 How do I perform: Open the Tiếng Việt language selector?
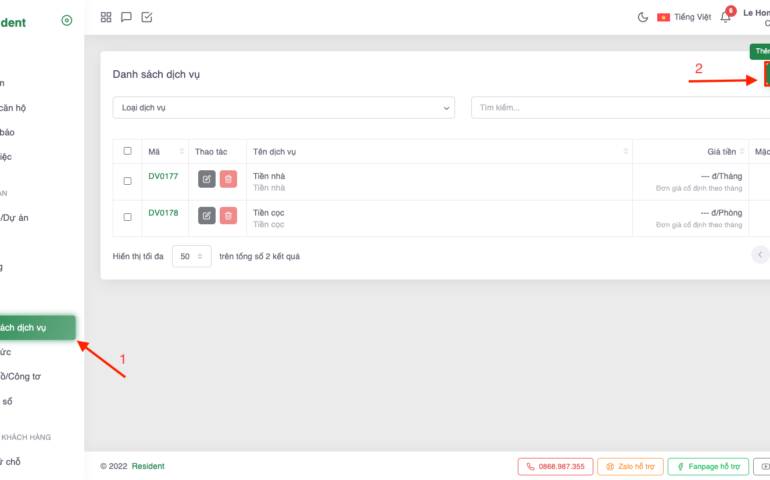(x=684, y=17)
